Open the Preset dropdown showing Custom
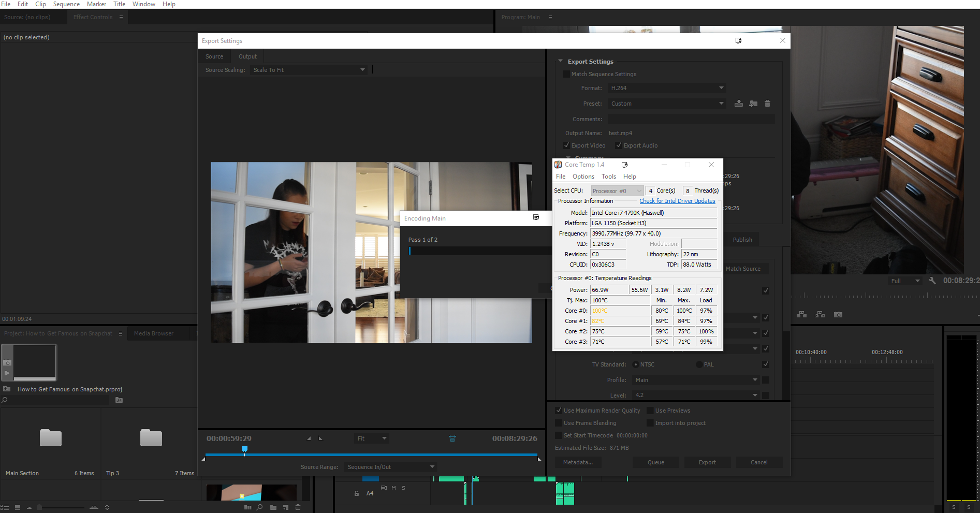The width and height of the screenshot is (980, 513). pos(667,104)
